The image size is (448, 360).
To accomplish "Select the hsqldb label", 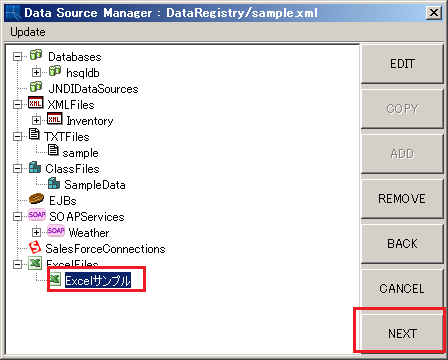I will click(83, 73).
